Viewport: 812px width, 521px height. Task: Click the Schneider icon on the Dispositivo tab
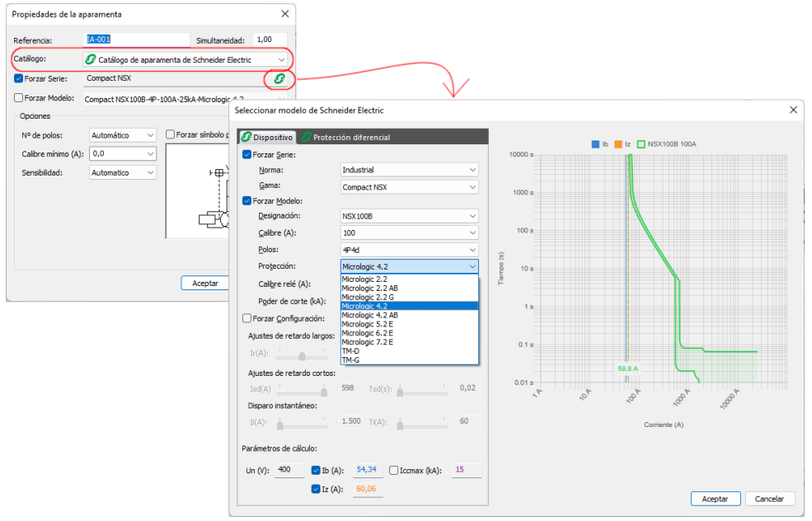coord(246,137)
